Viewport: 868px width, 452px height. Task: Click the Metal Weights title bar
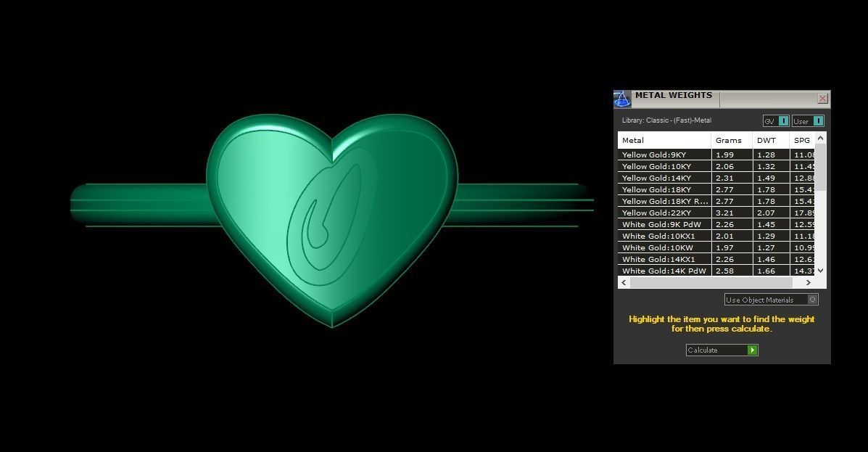722,99
